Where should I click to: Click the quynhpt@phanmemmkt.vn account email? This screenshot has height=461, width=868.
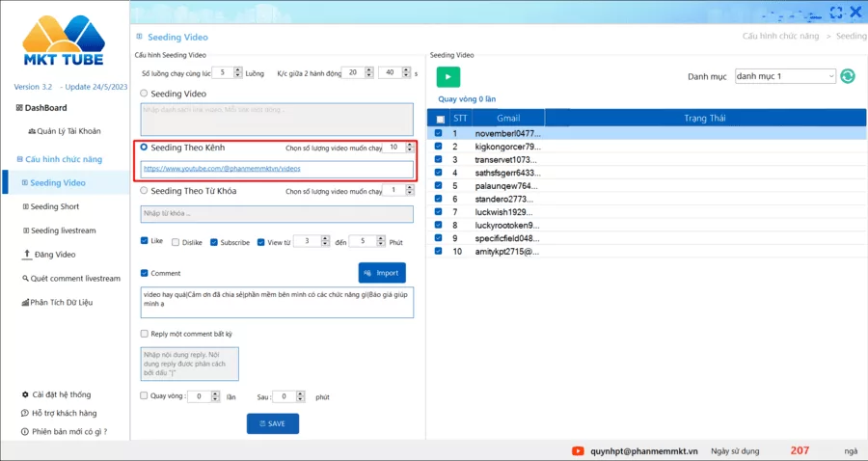(x=644, y=451)
